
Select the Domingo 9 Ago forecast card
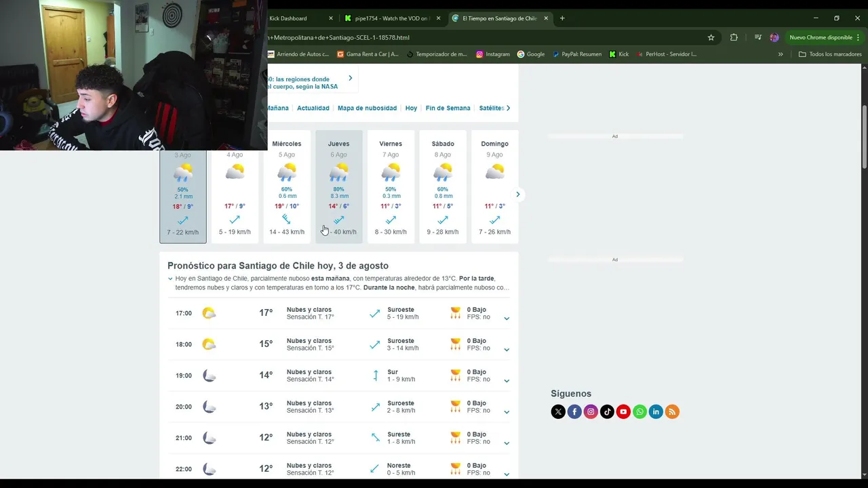494,186
